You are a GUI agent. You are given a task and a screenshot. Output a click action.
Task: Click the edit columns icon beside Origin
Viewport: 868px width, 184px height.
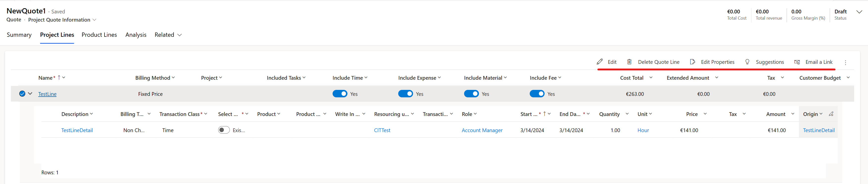point(831,114)
